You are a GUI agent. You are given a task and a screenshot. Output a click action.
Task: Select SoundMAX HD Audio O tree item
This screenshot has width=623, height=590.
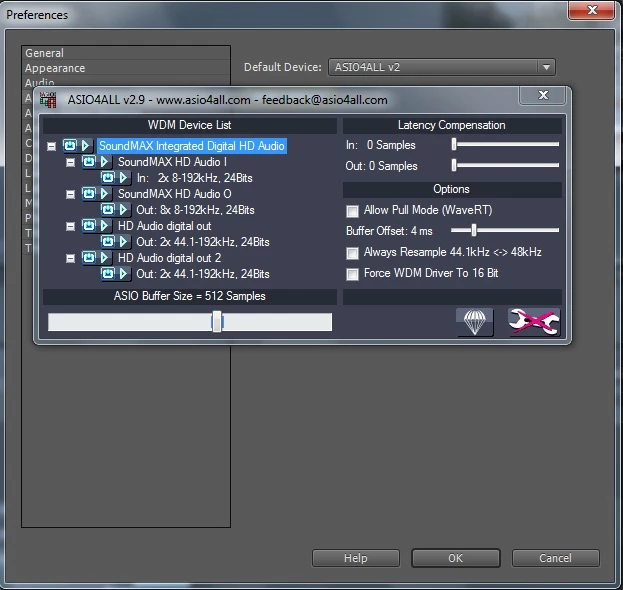[174, 194]
